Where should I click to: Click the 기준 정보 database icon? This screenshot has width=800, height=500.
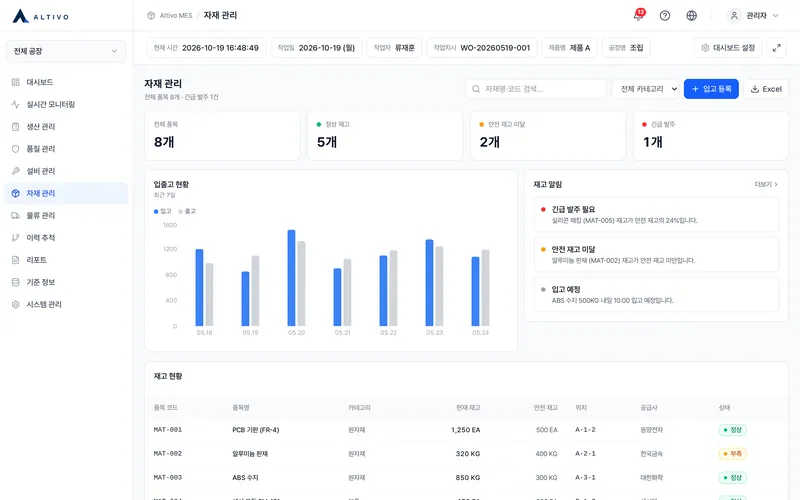tap(16, 282)
